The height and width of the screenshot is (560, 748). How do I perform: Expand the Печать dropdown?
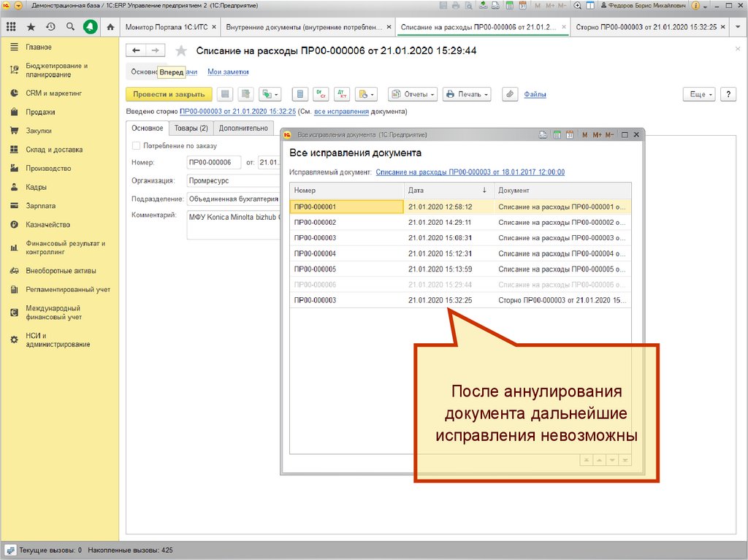point(466,94)
